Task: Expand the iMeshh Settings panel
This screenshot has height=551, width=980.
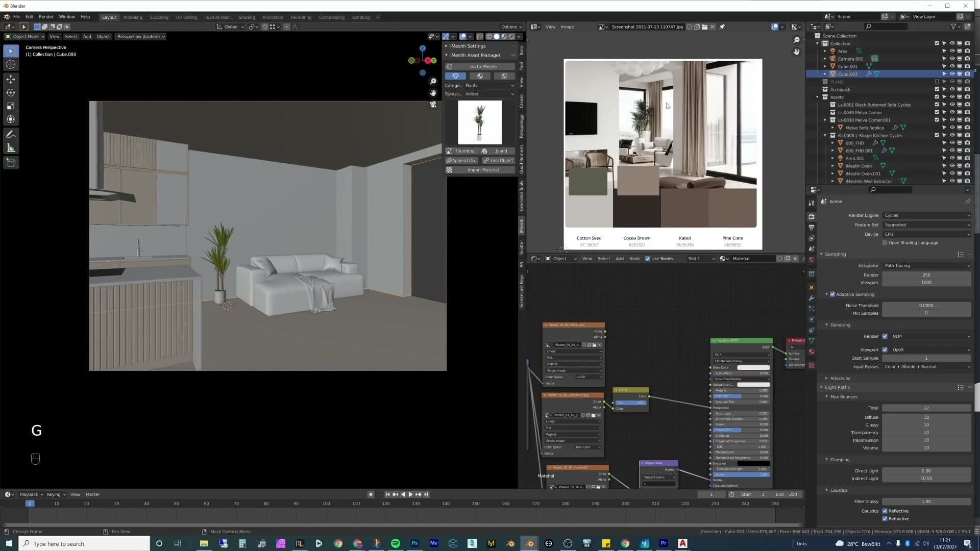Action: [468, 46]
